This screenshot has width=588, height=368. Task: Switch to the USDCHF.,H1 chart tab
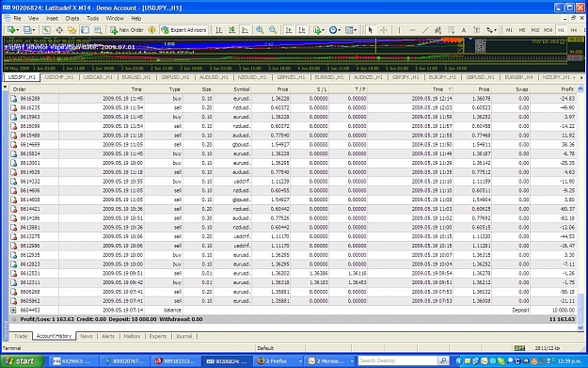pyautogui.click(x=59, y=77)
